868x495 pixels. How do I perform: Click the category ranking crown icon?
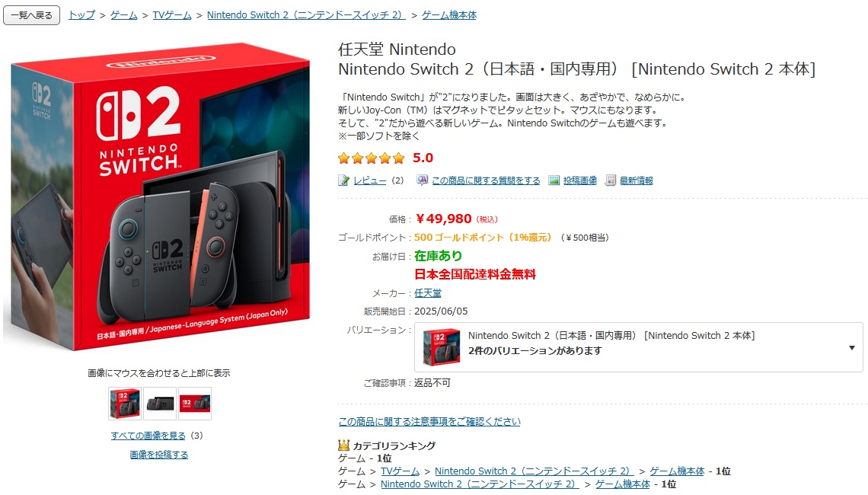tap(343, 445)
